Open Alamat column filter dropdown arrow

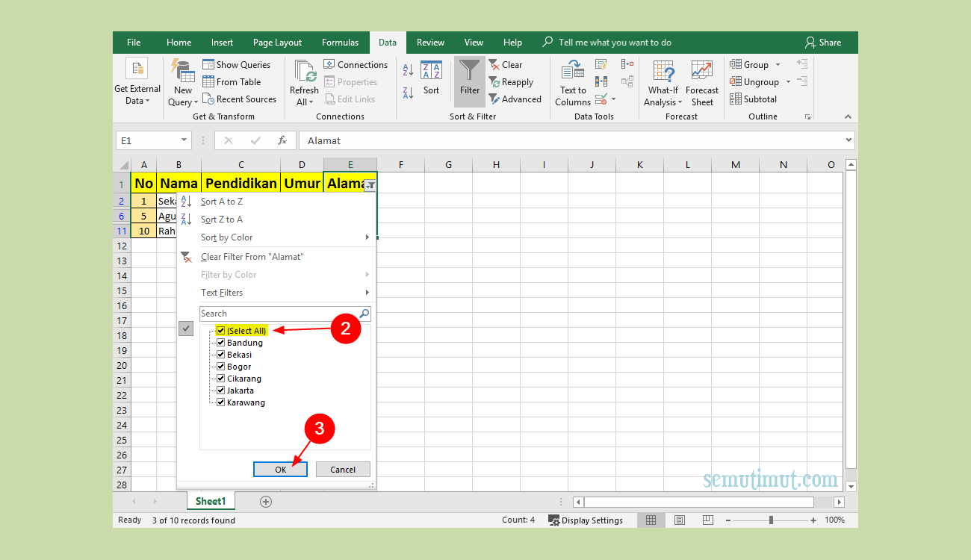[370, 185]
